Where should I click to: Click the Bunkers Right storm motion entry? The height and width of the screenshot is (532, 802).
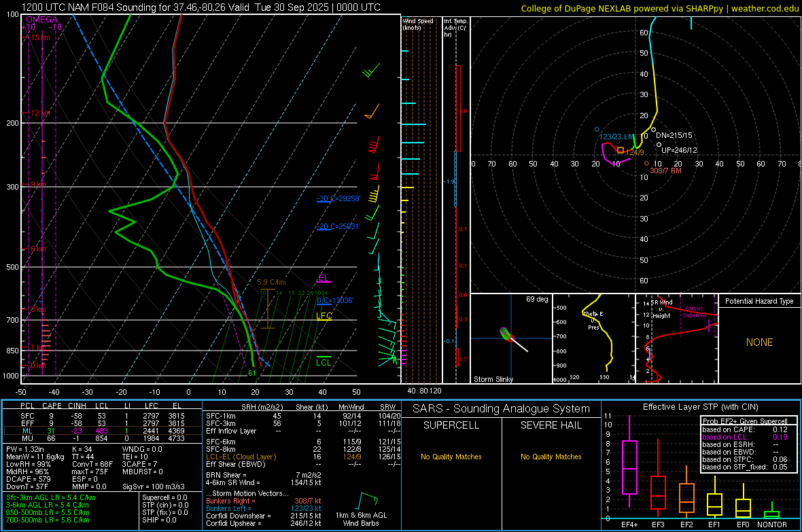pos(264,501)
